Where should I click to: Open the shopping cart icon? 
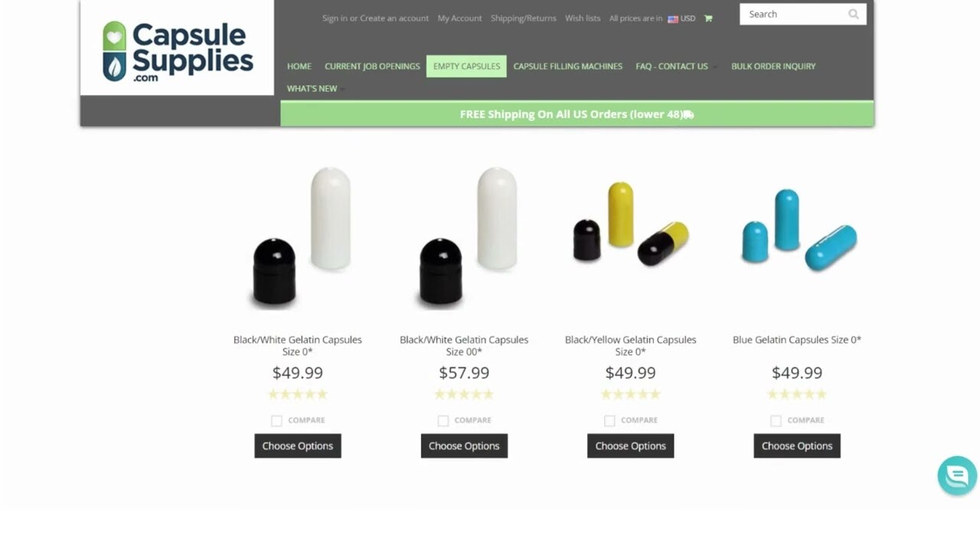[708, 18]
